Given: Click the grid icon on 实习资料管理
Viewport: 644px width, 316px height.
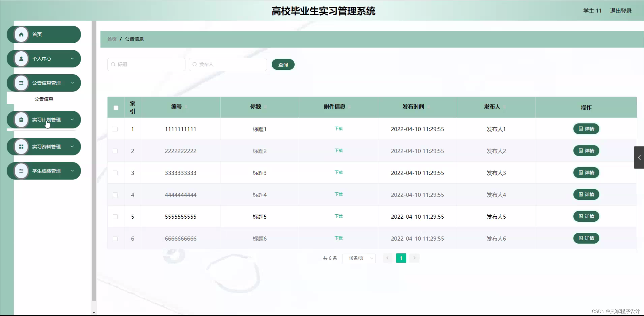Looking at the screenshot, I should (21, 146).
